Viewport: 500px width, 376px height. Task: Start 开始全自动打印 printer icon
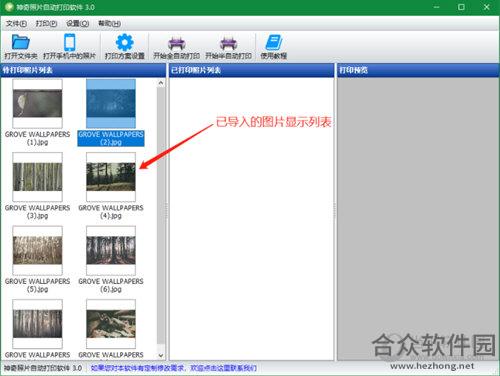pos(176,43)
